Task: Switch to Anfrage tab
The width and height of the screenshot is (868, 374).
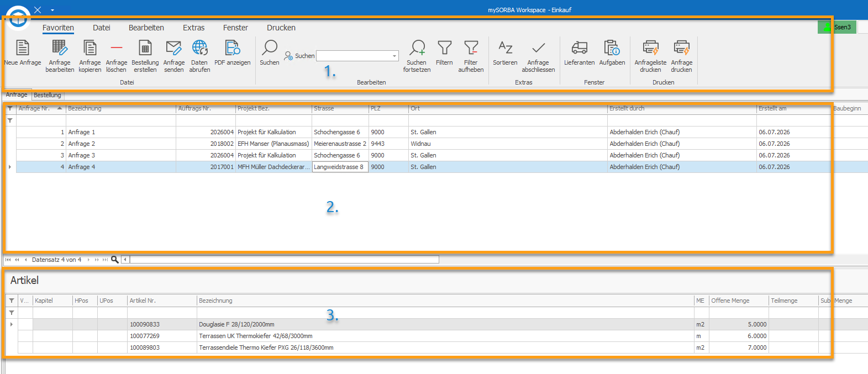Action: coord(17,94)
